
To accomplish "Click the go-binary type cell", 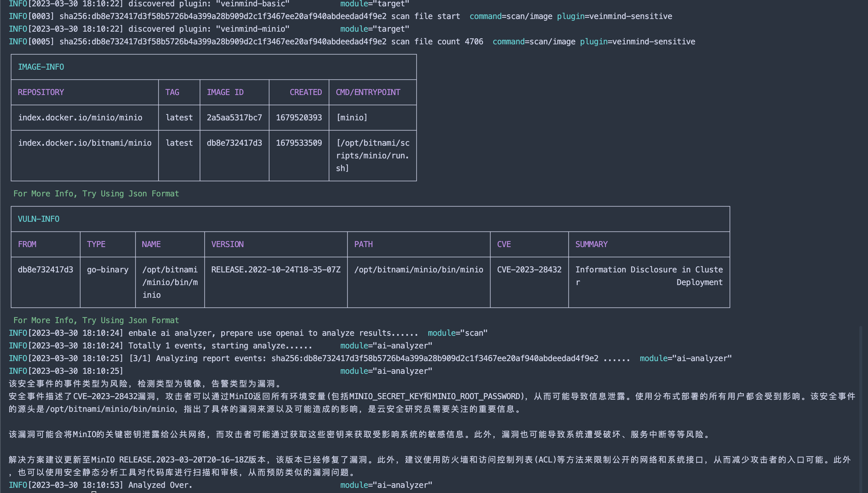I will (x=107, y=270).
